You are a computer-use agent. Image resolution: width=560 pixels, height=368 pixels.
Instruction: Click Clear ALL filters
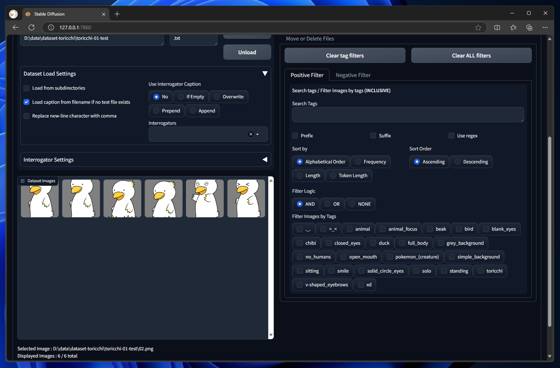coord(471,55)
